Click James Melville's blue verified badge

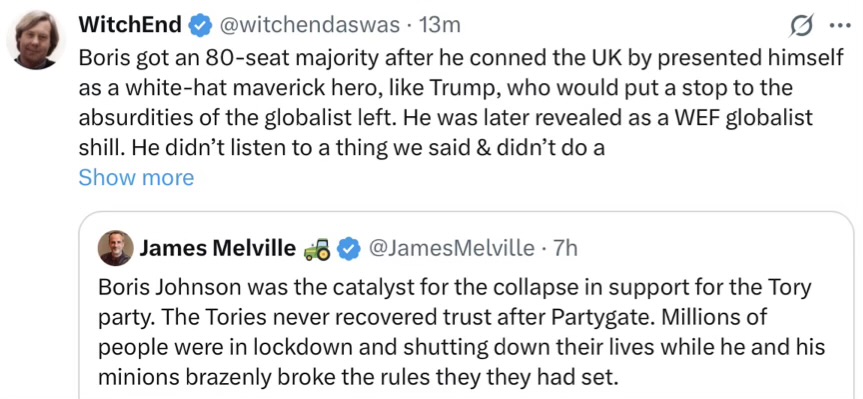(x=348, y=249)
